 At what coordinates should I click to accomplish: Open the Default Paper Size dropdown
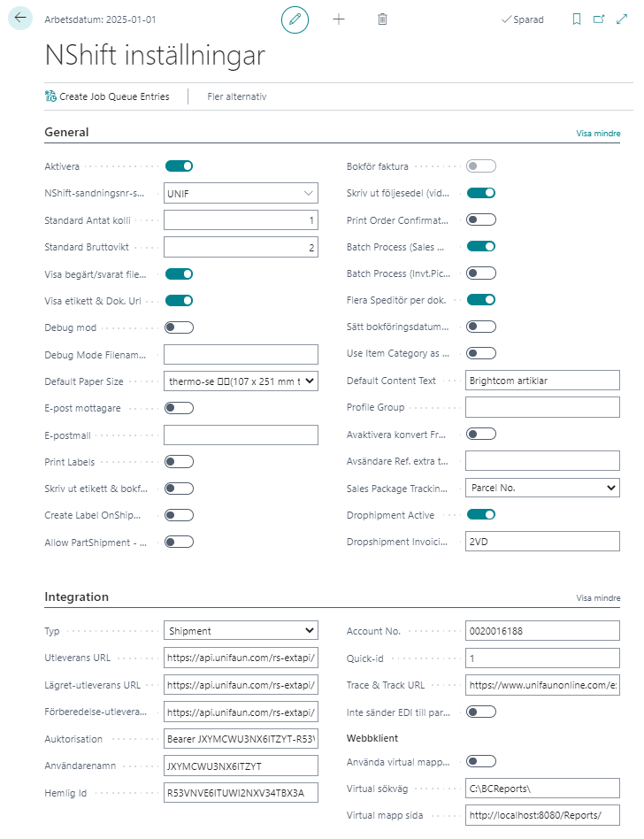[x=241, y=381]
